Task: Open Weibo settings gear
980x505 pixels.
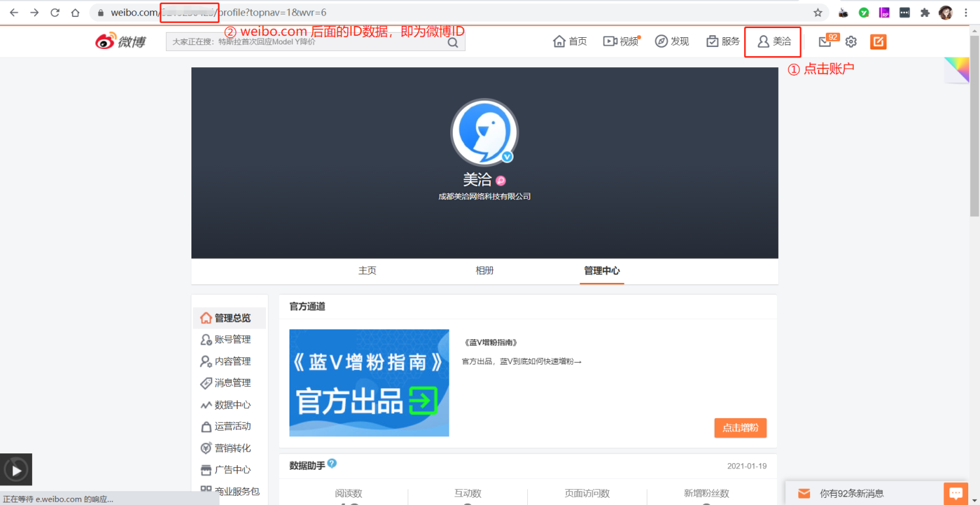Action: 851,42
